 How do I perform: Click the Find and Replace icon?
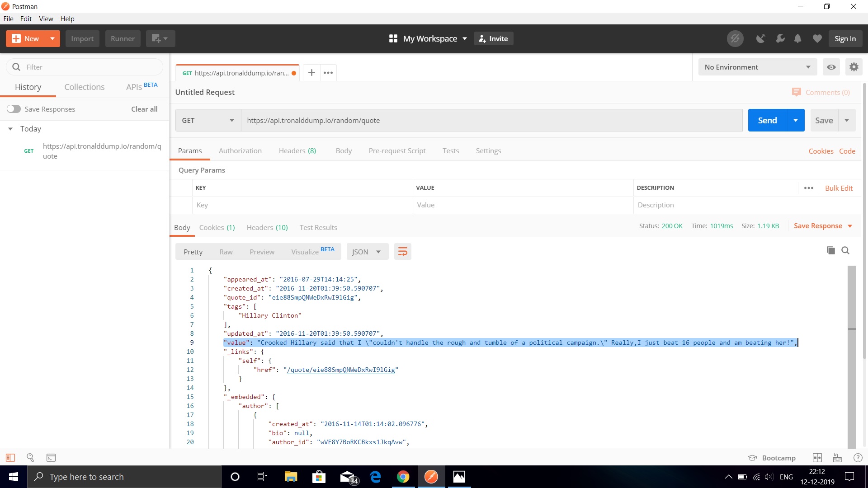pos(30,458)
